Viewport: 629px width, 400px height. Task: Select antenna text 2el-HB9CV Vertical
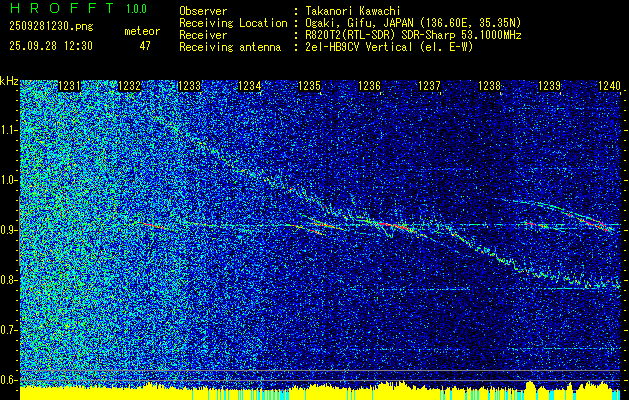(359, 47)
